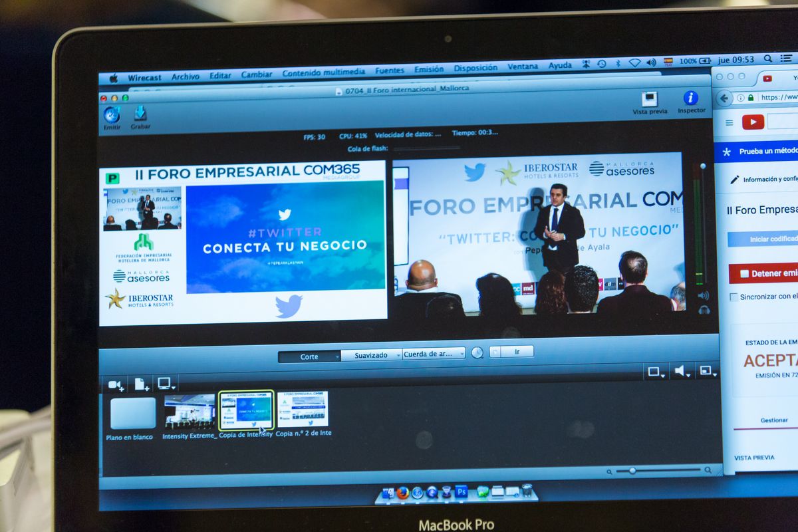Expand the Cuerda de ar... transition dropdown
The image size is (798, 532).
(434, 354)
